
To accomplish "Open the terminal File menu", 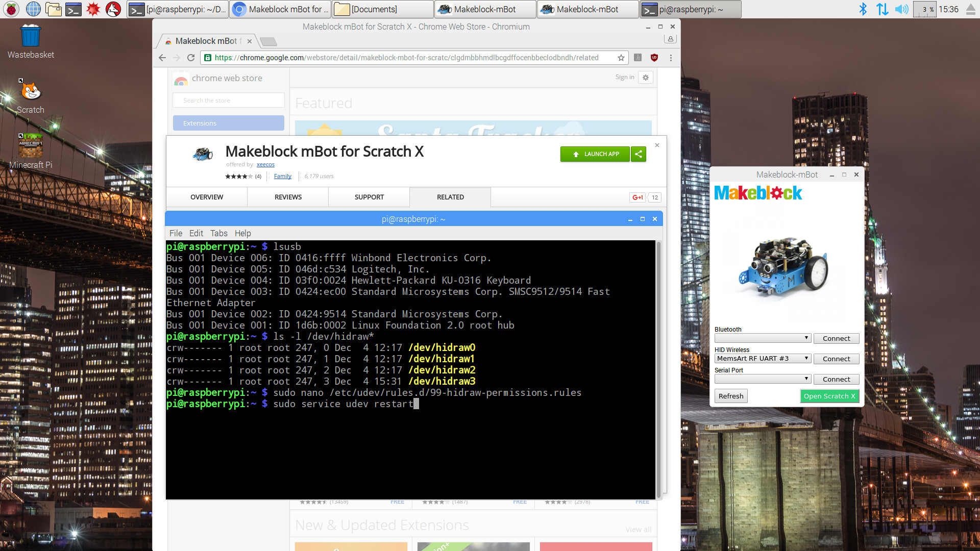I will 176,233.
